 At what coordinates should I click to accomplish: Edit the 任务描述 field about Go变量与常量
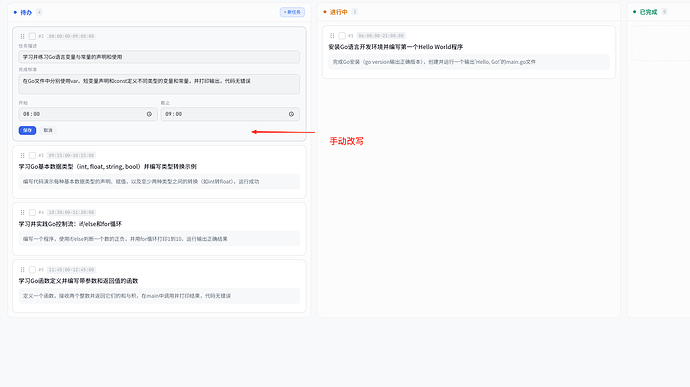click(159, 57)
